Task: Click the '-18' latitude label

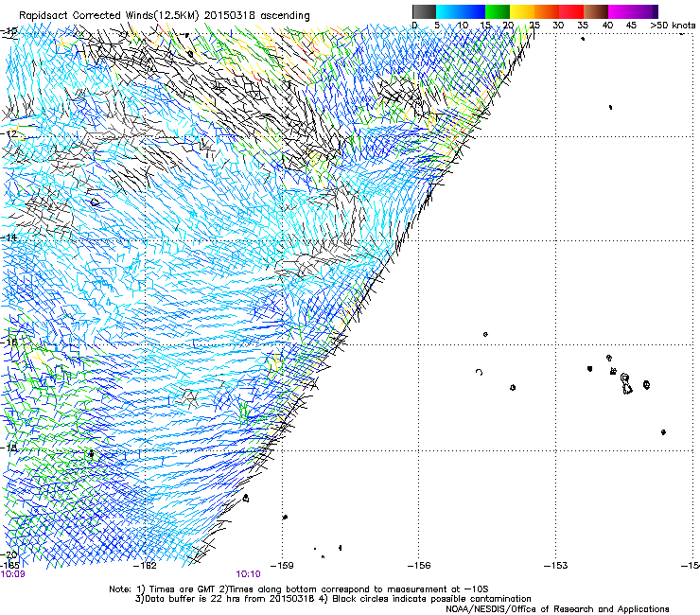Action: click(9, 448)
